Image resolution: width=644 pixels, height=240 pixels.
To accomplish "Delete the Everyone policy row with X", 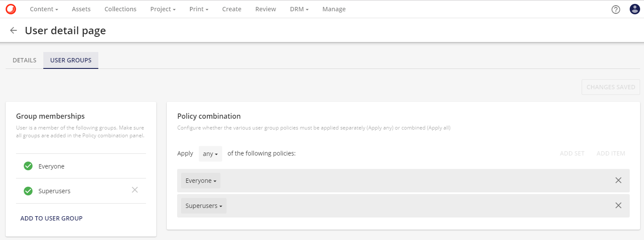I will click(618, 180).
